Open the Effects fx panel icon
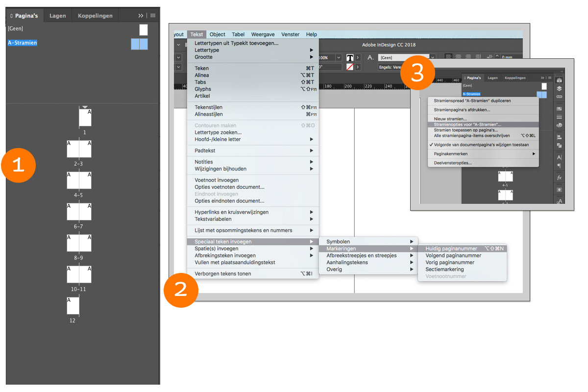The image size is (588, 392). [x=559, y=177]
